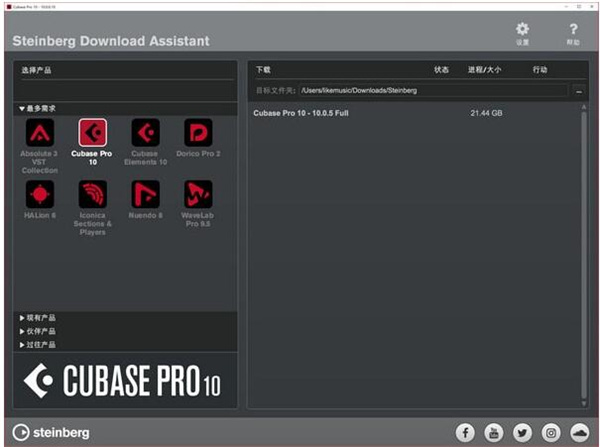Screen dimensions: 600x447
Task: Select Cubase Pro 10 - 10.0.5 Full download
Action: [x=301, y=113]
